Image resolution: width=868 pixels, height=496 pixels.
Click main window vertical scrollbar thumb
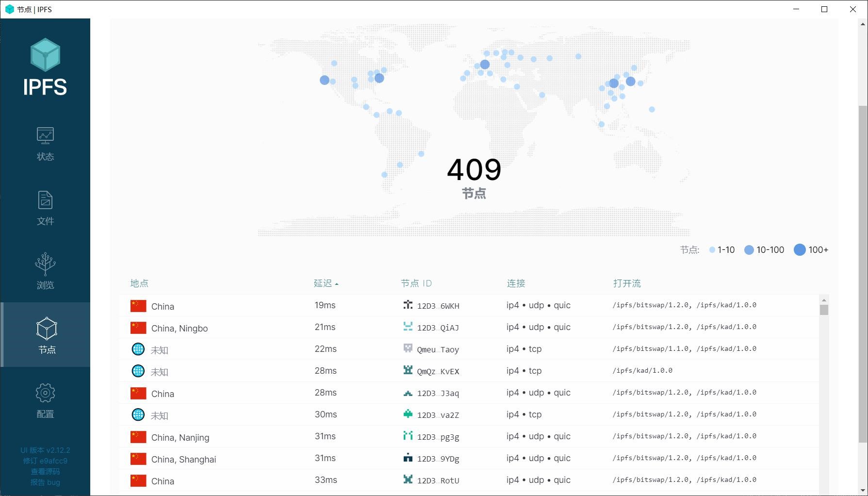point(863,274)
